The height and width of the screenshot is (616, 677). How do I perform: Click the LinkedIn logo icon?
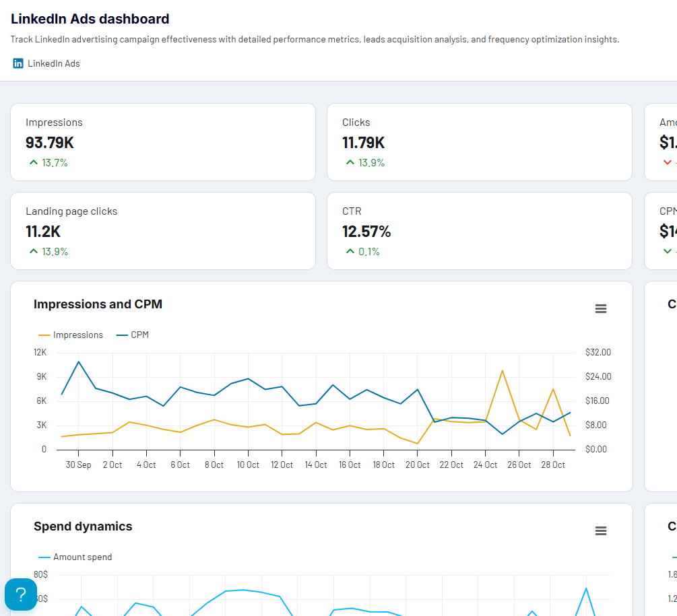click(x=18, y=63)
